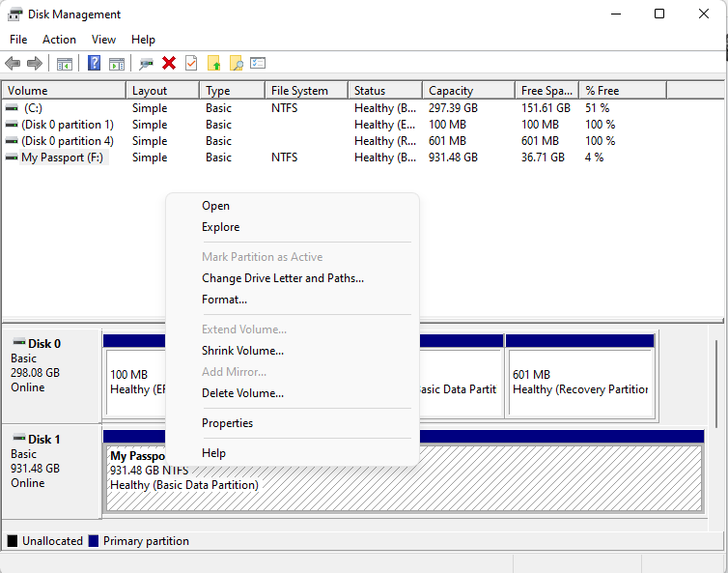Click the blue Primary partition legend swatch
This screenshot has height=573, width=728.
pyautogui.click(x=94, y=541)
